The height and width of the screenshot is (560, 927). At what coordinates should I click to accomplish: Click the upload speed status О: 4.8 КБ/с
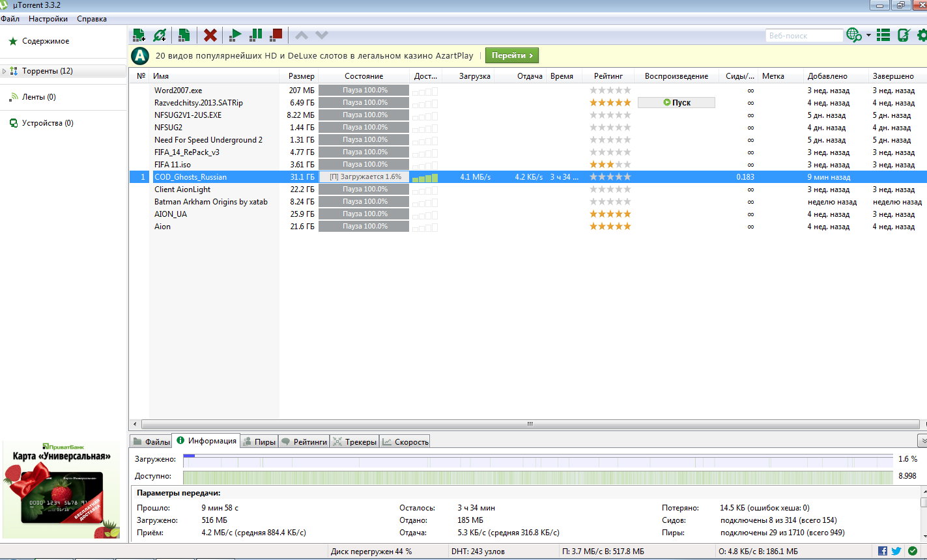coord(758,552)
